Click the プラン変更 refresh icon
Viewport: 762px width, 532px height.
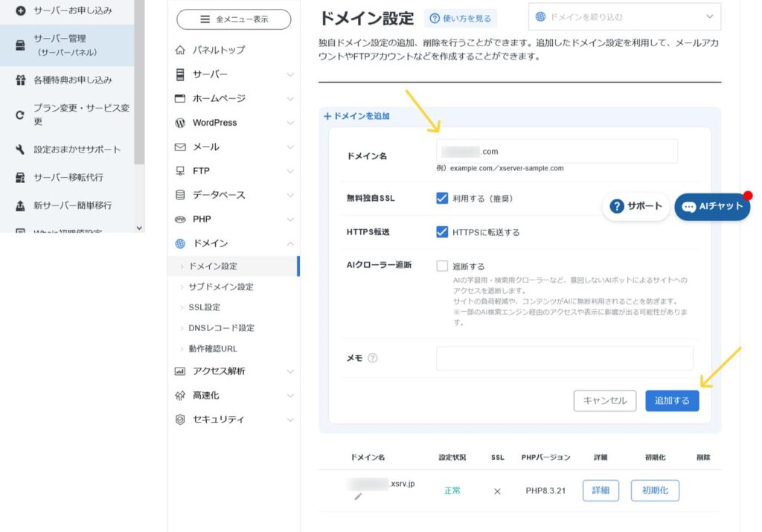20,115
